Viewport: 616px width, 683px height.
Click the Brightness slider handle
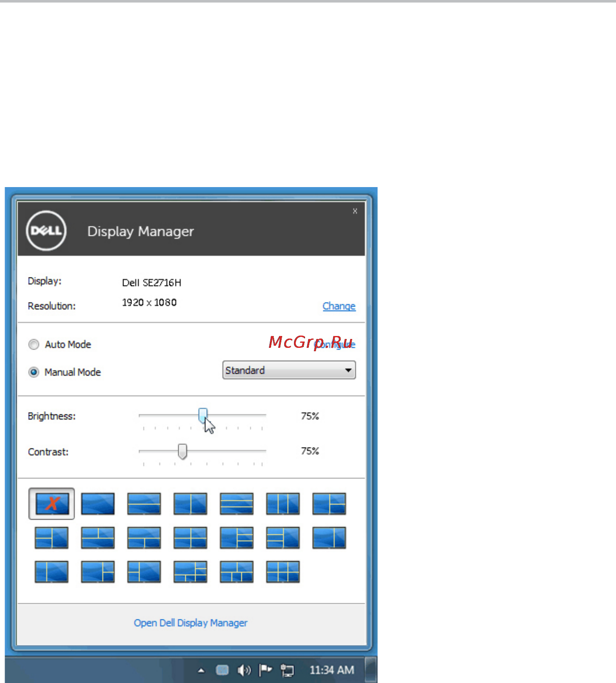pos(203,416)
